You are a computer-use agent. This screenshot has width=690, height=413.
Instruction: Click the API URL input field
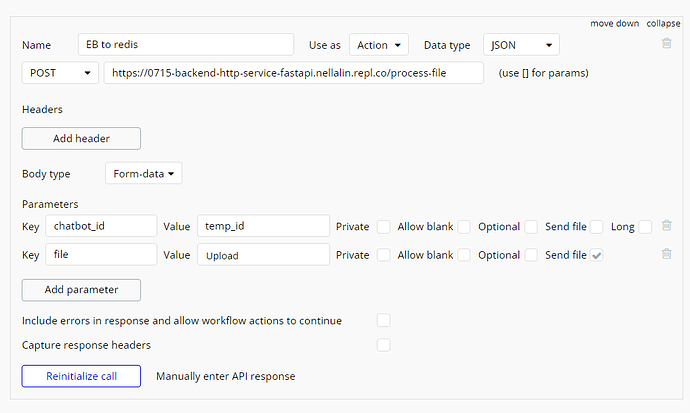tap(294, 73)
